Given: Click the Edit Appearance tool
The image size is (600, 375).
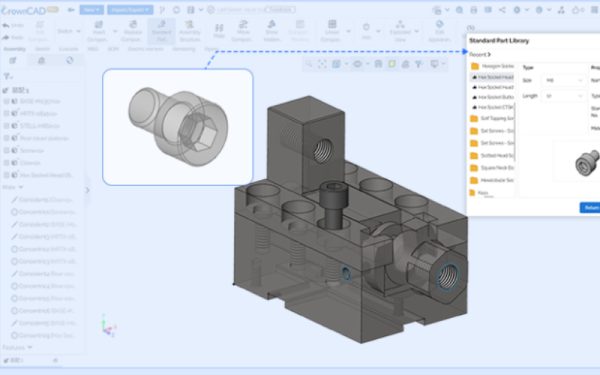Looking at the screenshot, I should click(439, 31).
